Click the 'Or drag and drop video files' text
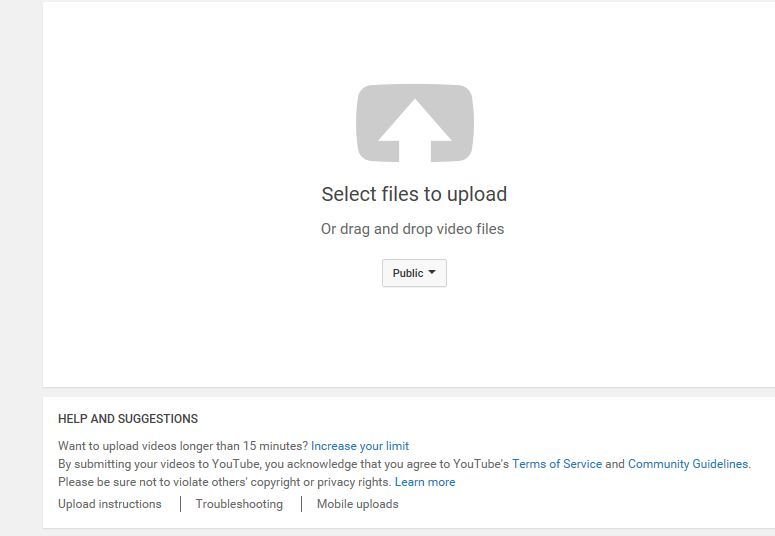 coord(413,229)
